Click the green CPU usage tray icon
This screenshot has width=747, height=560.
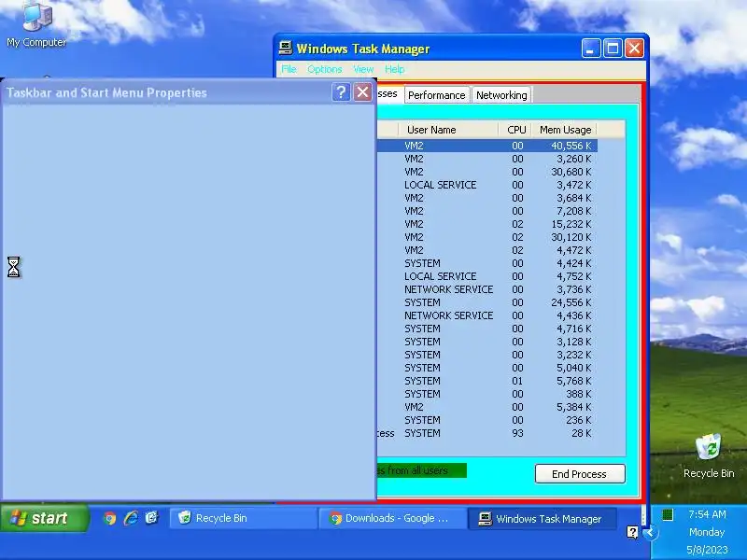click(668, 514)
